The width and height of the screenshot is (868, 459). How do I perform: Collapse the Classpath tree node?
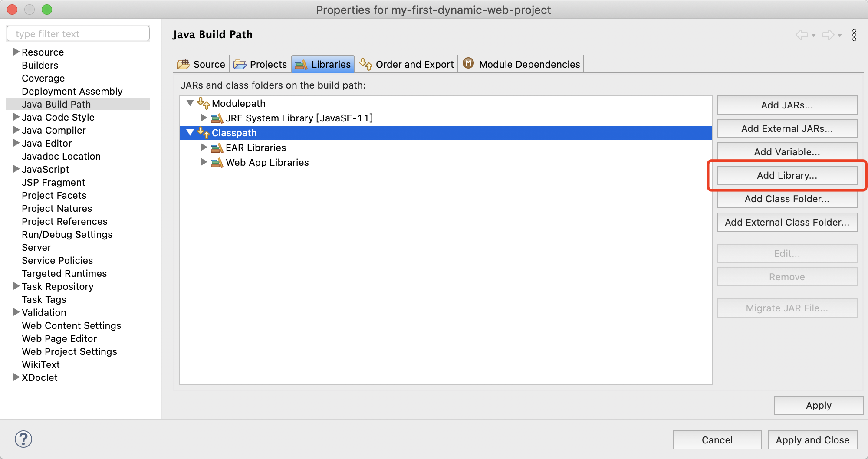tap(190, 133)
